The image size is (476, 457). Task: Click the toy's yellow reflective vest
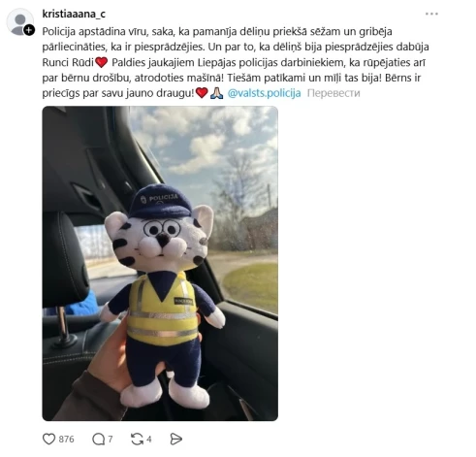[x=163, y=308]
